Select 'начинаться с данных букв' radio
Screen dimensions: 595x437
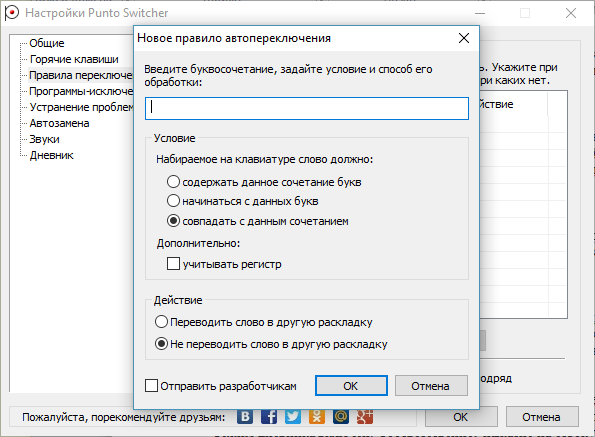click(173, 201)
